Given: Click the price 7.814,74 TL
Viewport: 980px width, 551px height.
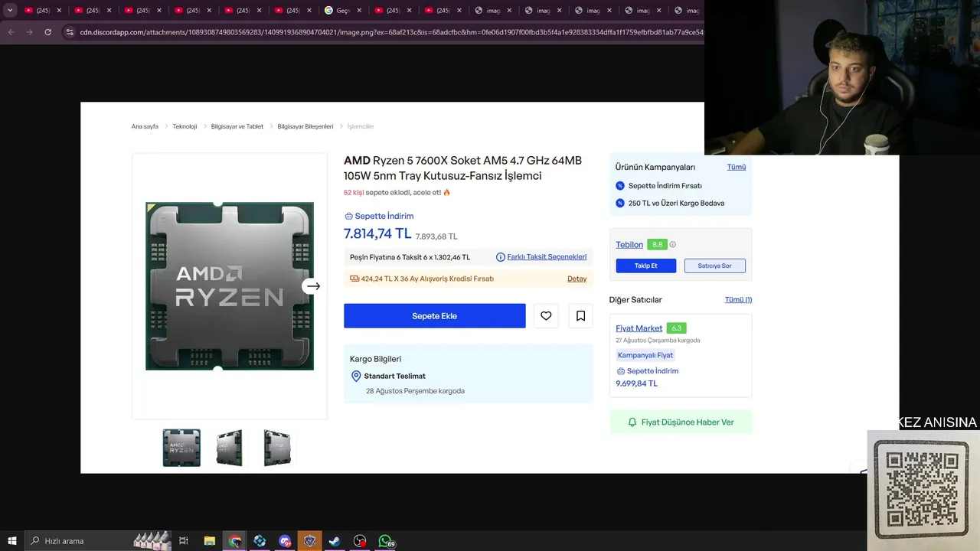Looking at the screenshot, I should [x=377, y=234].
